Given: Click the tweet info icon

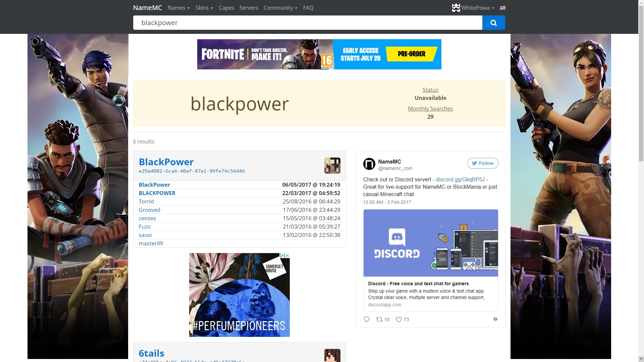Looking at the screenshot, I should tap(495, 319).
